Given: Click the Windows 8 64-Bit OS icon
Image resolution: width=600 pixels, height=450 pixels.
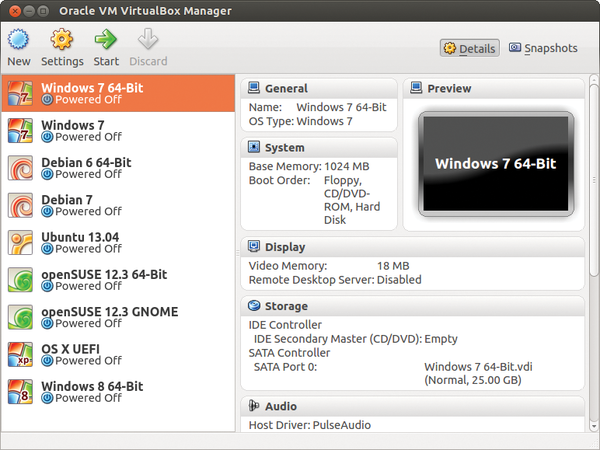Looking at the screenshot, I should click(20, 392).
